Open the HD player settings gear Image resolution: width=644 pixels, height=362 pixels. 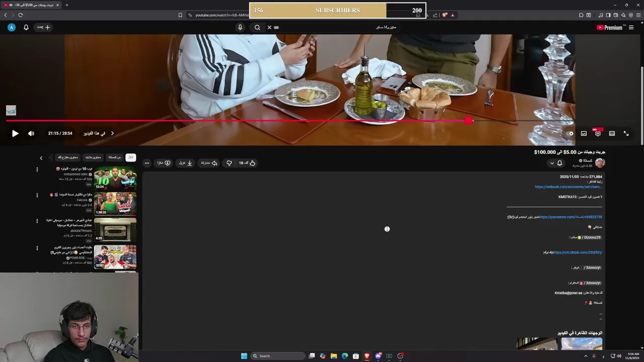598,133
